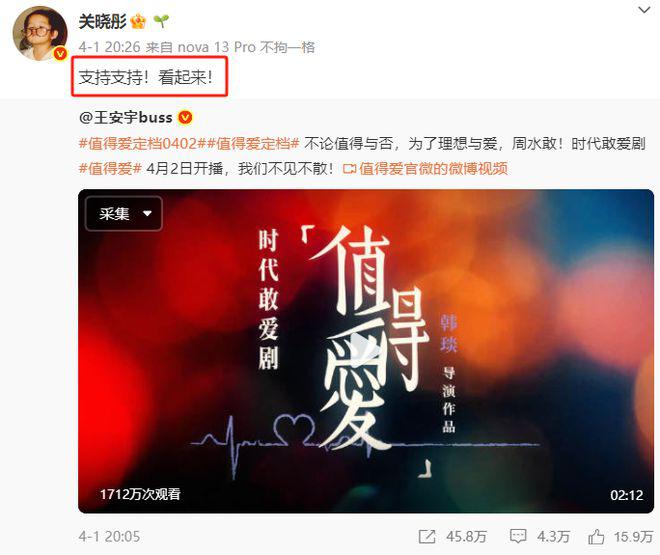
Task: Open hashtag #值得爱# topic
Action: (110, 169)
